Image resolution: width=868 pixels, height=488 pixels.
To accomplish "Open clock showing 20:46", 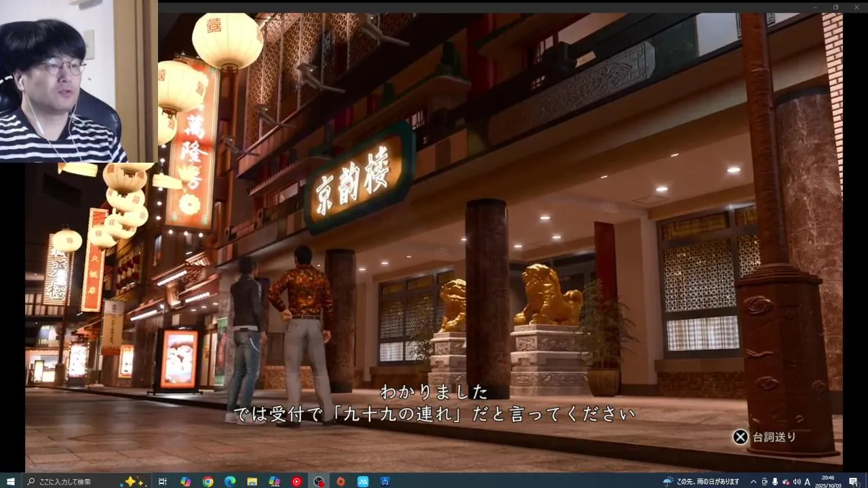I will 829,481.
